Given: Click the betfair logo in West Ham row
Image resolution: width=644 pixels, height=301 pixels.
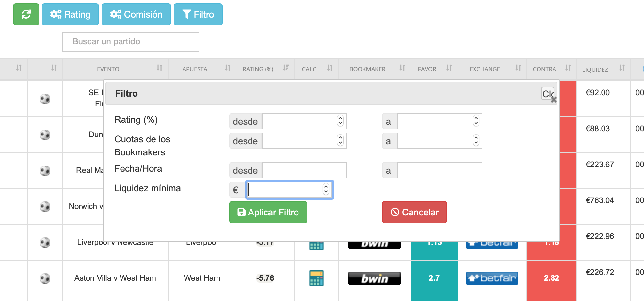Looking at the screenshot, I should [492, 278].
